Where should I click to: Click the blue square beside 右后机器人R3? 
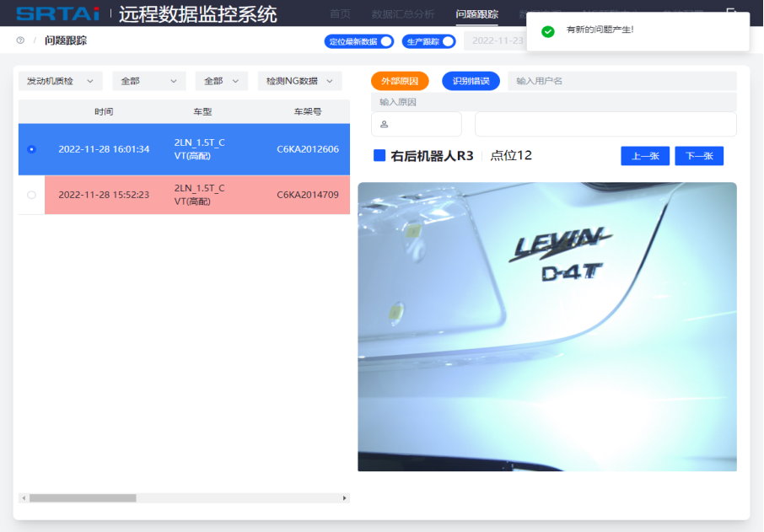tap(379, 155)
